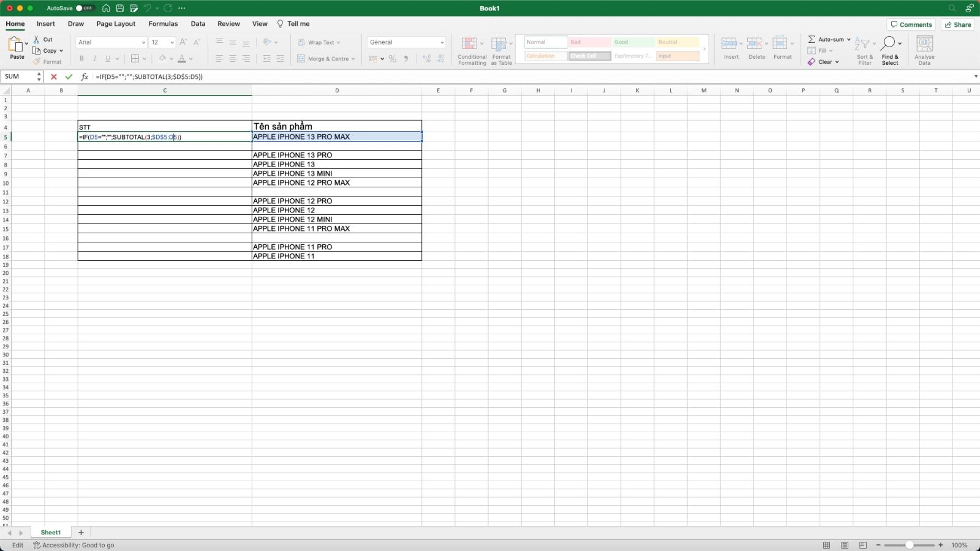Select the Auto-sum function
This screenshot has height=551, width=980.
click(x=828, y=39)
